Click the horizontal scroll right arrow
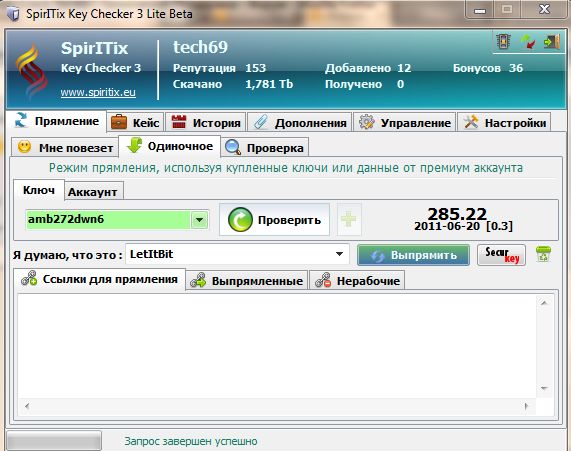This screenshot has width=571, height=451. coord(527,405)
